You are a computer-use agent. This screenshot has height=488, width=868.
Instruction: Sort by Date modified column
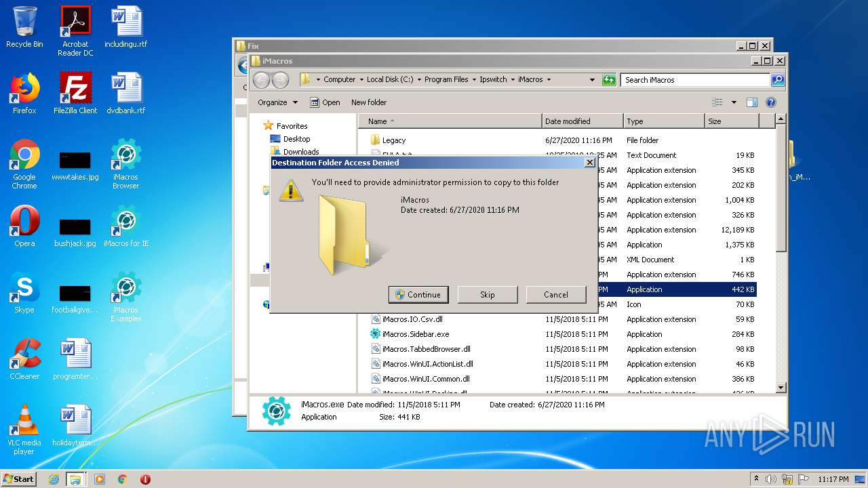click(583, 121)
